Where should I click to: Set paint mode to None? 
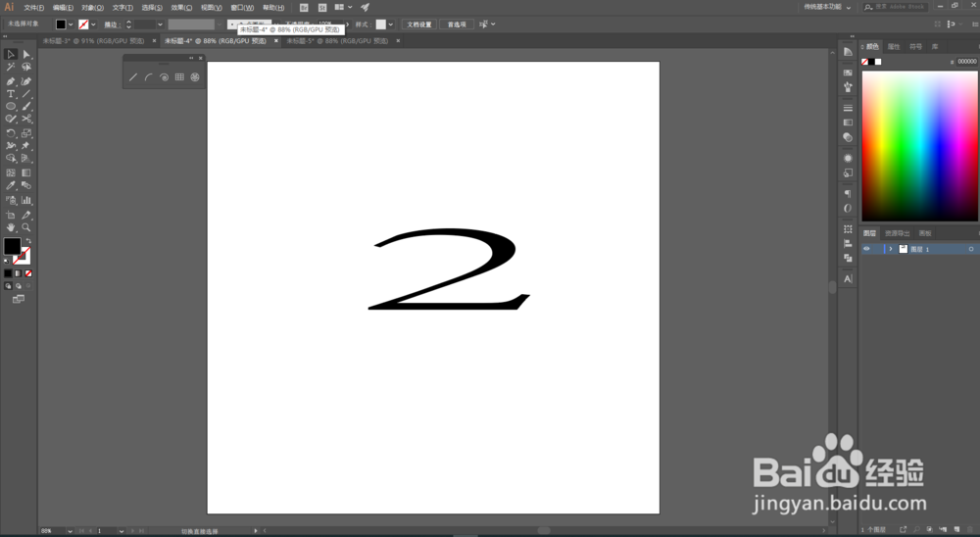click(28, 273)
